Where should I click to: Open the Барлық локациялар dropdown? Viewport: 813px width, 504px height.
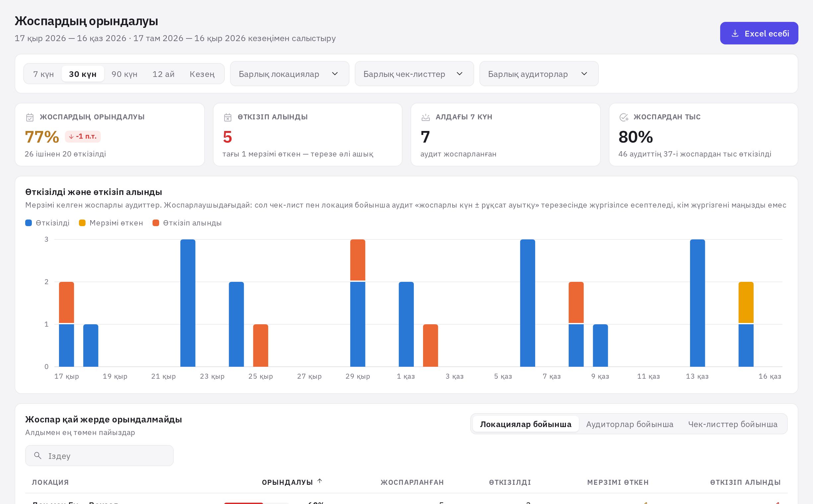point(289,74)
